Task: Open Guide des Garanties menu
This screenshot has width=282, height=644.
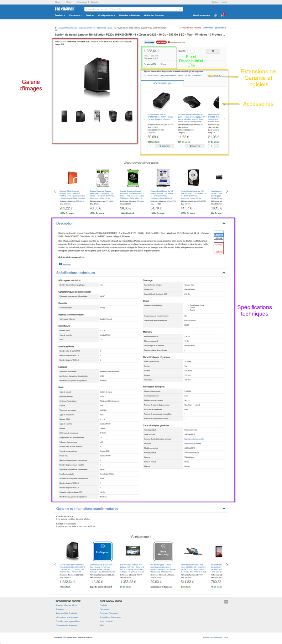Action: click(x=154, y=15)
